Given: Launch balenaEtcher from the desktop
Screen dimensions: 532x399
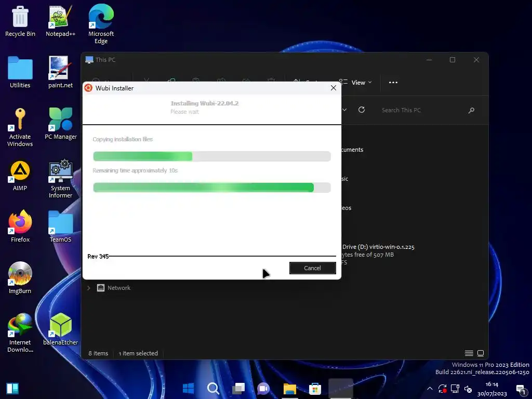Looking at the screenshot, I should coord(60,329).
